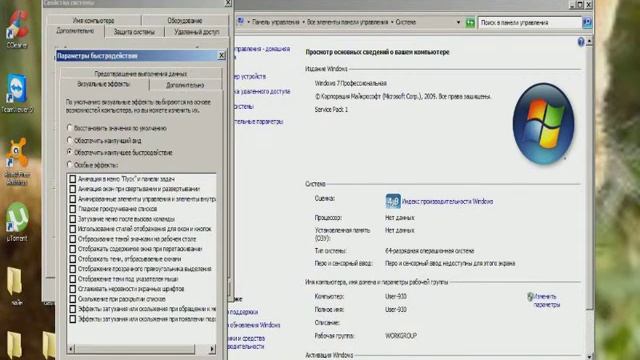640x360 pixels.
Task: Choose the Особые эффекты radio button
Action: (69, 164)
